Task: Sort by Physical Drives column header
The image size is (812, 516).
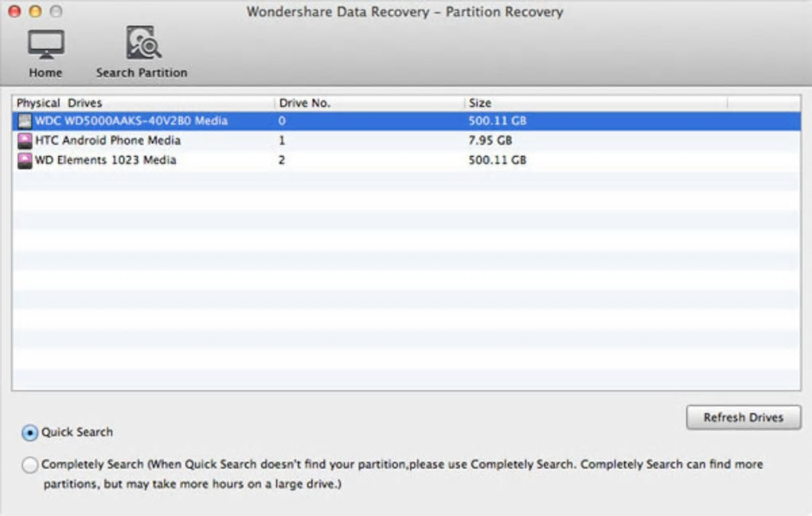Action: coord(60,103)
